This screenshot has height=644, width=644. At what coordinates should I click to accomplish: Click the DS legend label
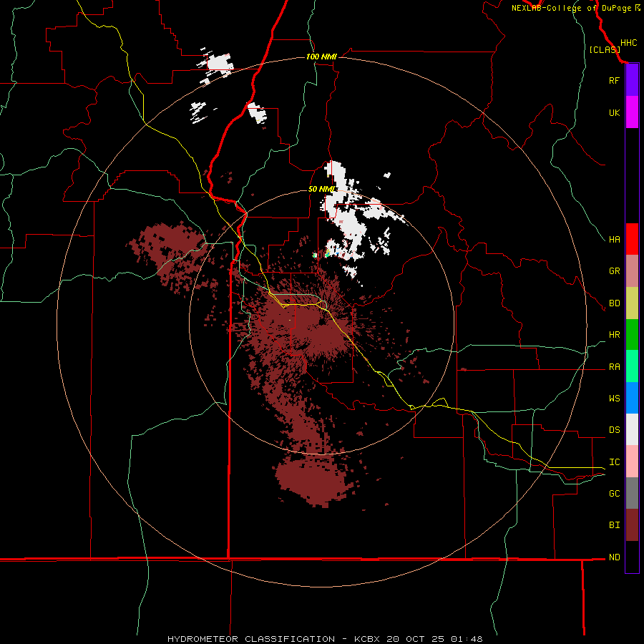click(614, 430)
